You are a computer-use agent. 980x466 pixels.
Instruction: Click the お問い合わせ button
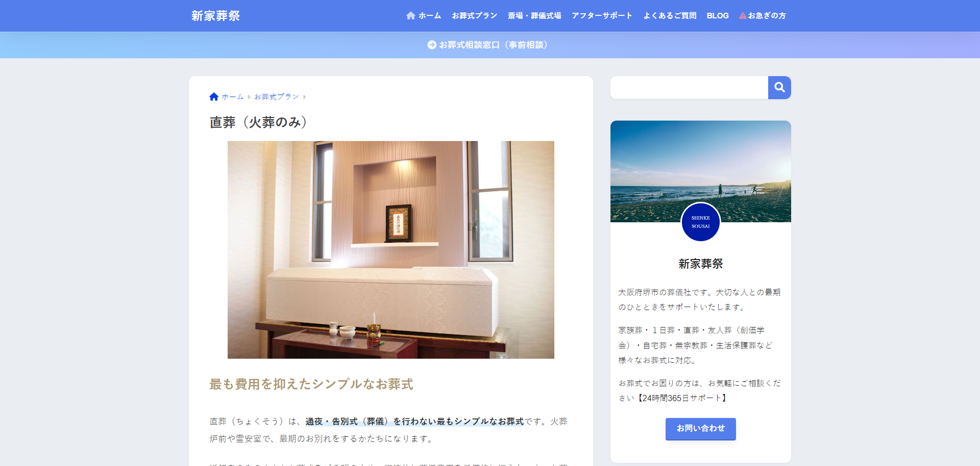700,429
